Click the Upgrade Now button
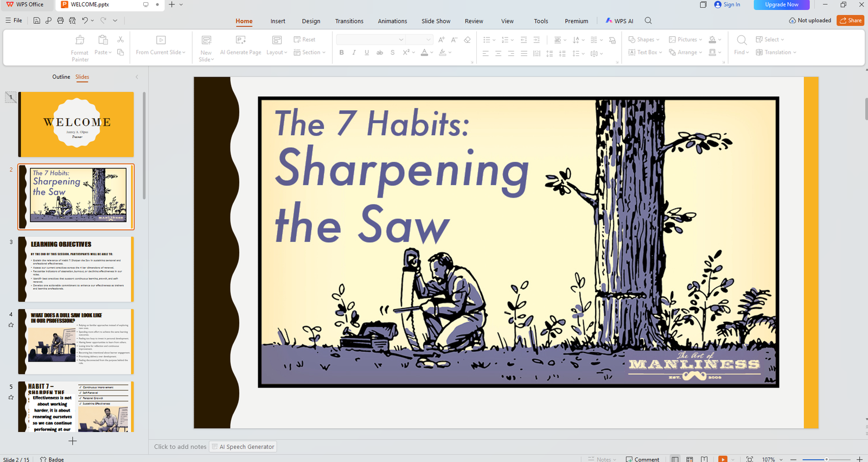The image size is (868, 462). point(782,4)
